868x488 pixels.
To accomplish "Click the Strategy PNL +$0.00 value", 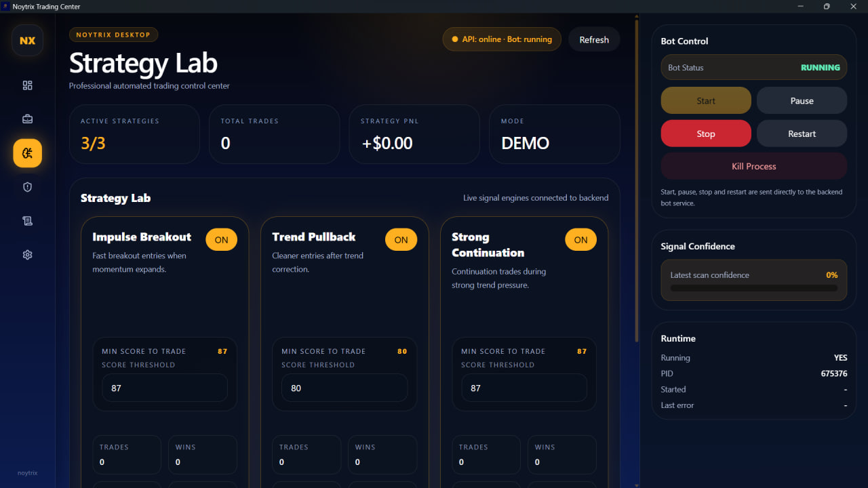I will tap(387, 143).
